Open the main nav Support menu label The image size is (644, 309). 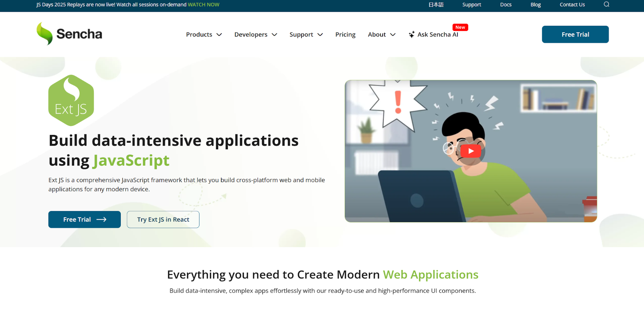tap(301, 34)
